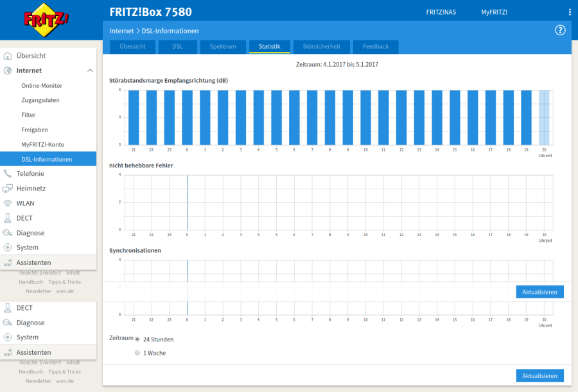This screenshot has width=578, height=392.
Task: Click the Internet globe icon
Action: tap(8, 71)
